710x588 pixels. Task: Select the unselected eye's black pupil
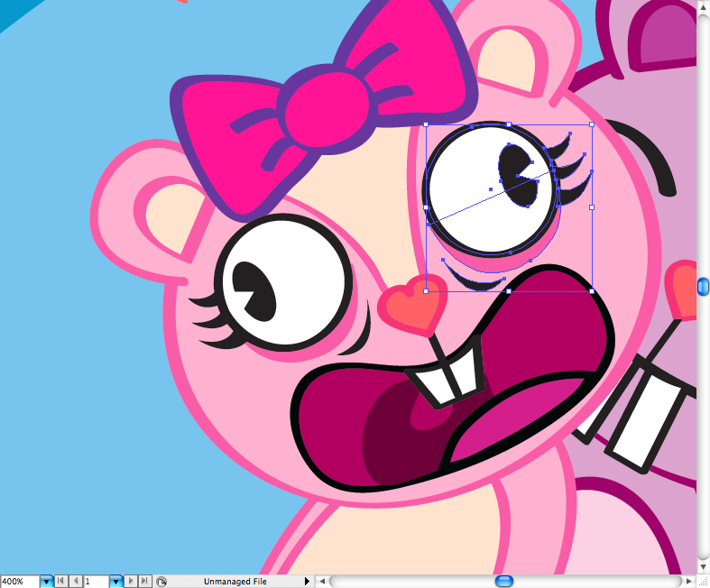(250, 284)
